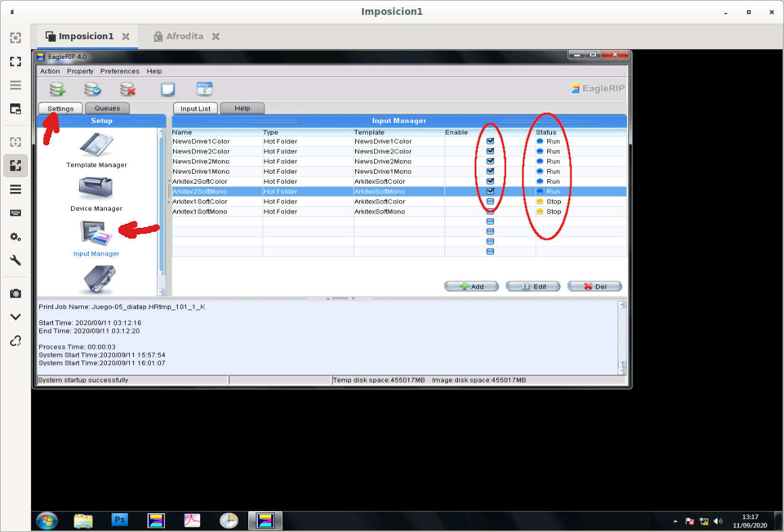Open Photoshop from the taskbar
The height and width of the screenshot is (532, 784).
coord(120,520)
